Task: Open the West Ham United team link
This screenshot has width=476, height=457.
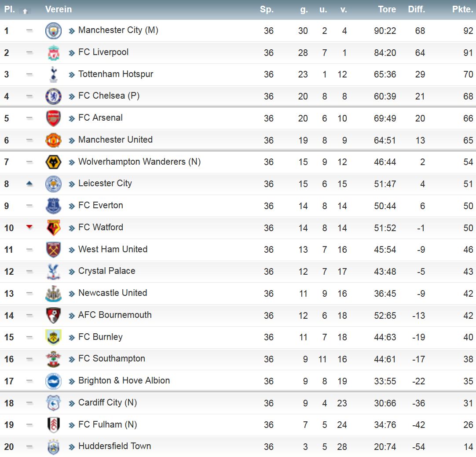Action: pos(113,249)
